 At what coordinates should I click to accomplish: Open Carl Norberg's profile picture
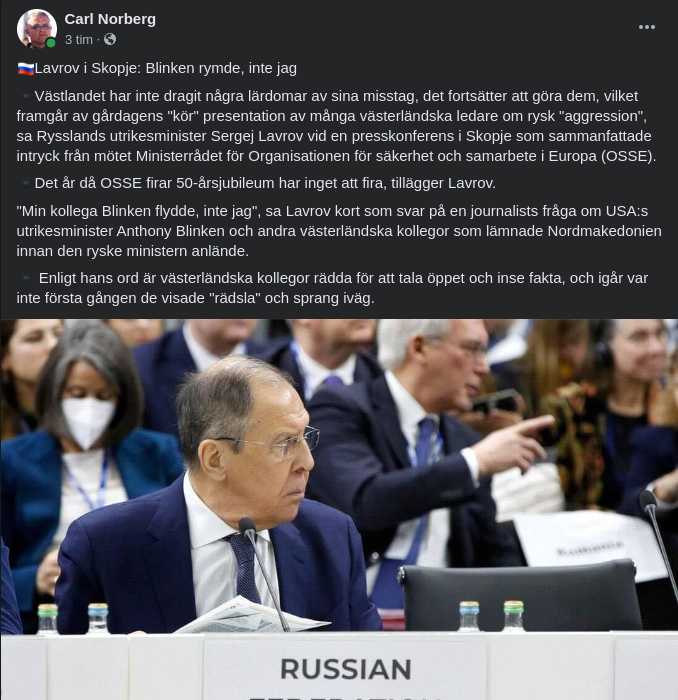point(37,29)
